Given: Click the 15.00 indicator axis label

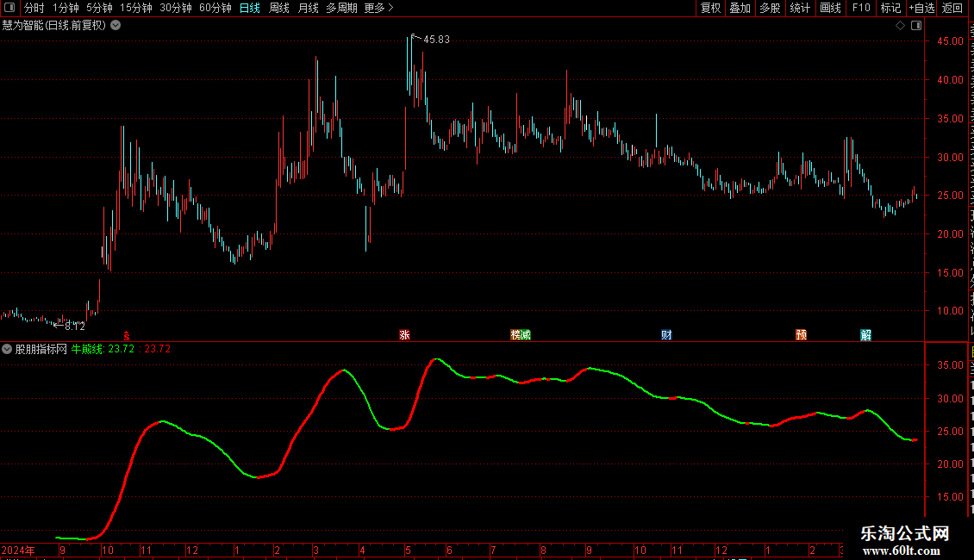Looking at the screenshot, I should 950,496.
